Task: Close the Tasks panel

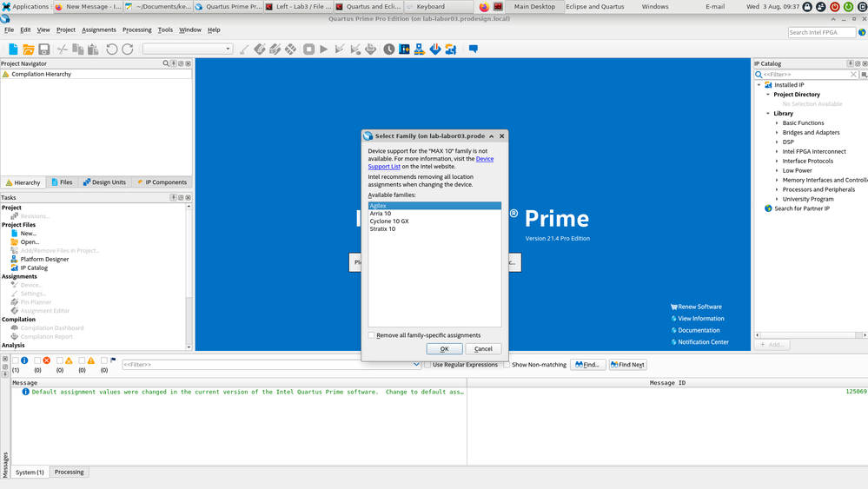Action: [x=189, y=197]
